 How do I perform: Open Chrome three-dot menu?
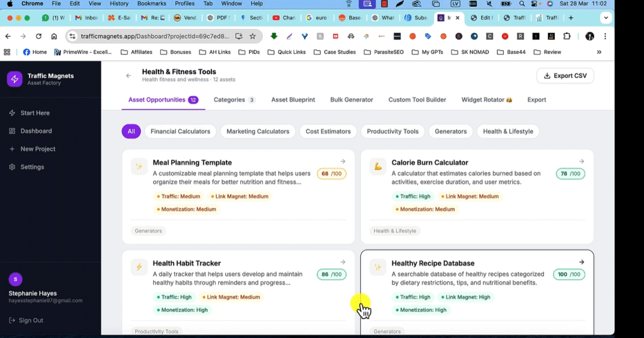605,36
